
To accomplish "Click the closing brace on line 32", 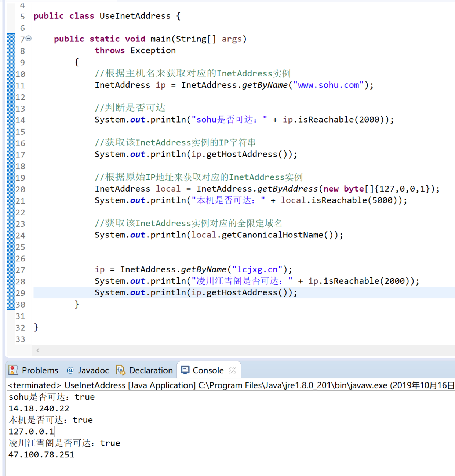I will (x=36, y=327).
